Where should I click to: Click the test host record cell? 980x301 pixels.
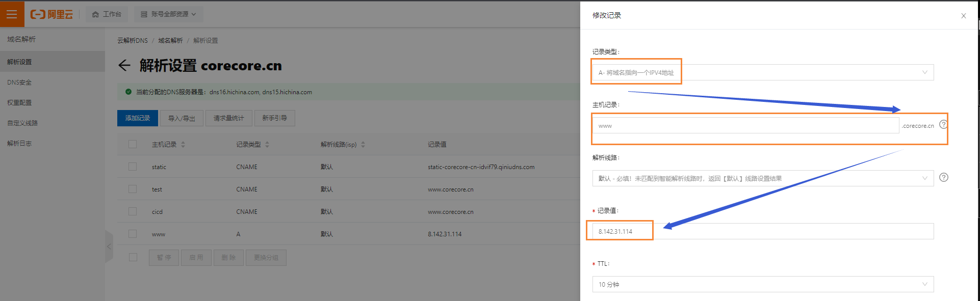coord(157,189)
